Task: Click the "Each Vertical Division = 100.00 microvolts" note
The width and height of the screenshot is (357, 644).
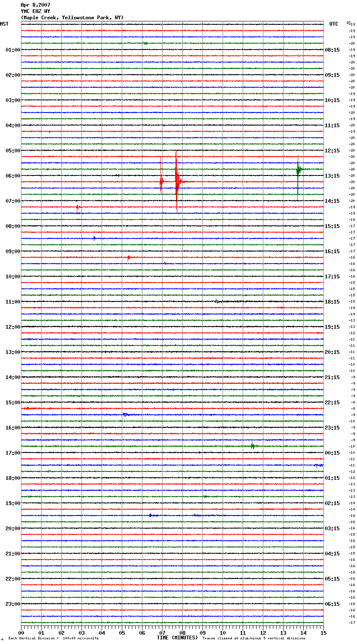Action: [x=54, y=638]
